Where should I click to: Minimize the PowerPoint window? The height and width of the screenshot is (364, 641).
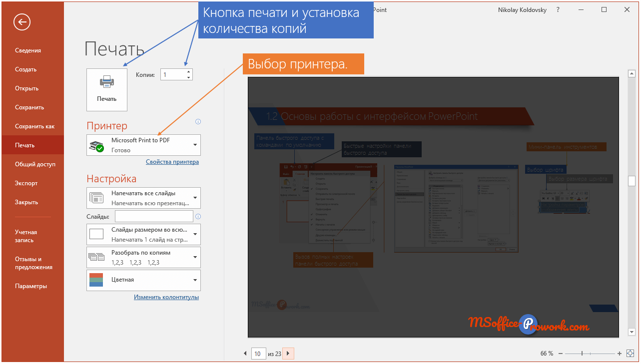tap(581, 9)
